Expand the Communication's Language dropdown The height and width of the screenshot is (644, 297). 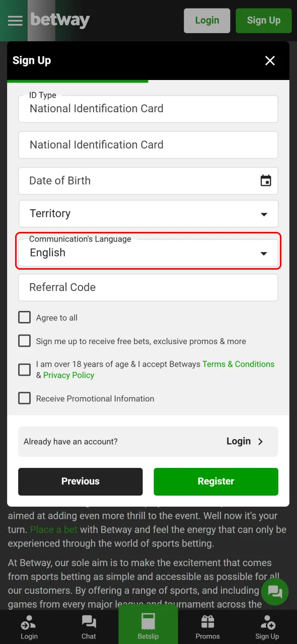(x=263, y=254)
